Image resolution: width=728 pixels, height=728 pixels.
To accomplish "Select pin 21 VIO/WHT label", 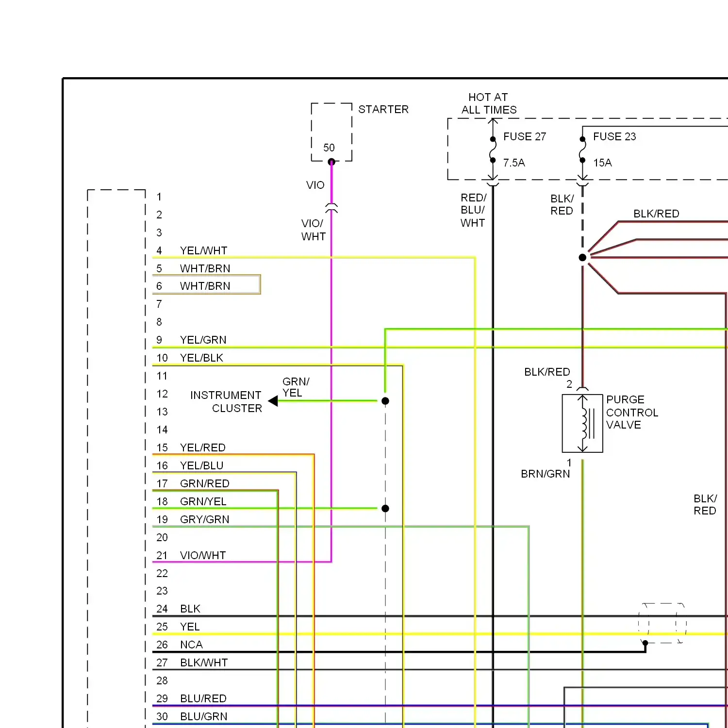I will click(203, 555).
